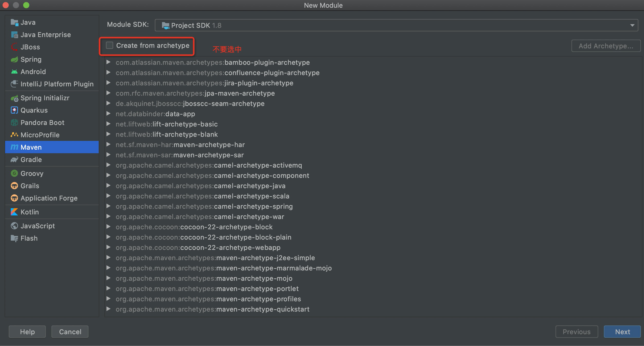
Task: Click the JBoss red dotted icon
Action: (x=14, y=47)
